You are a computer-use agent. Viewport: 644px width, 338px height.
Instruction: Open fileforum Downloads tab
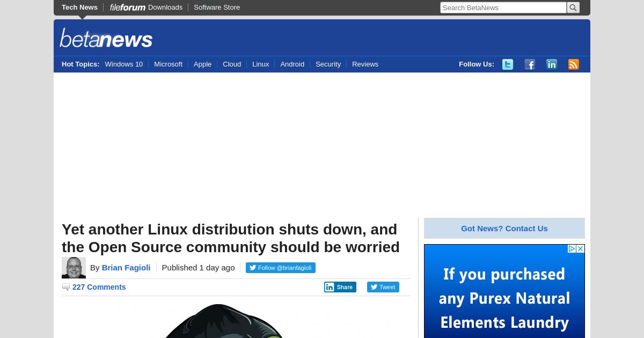146,8
